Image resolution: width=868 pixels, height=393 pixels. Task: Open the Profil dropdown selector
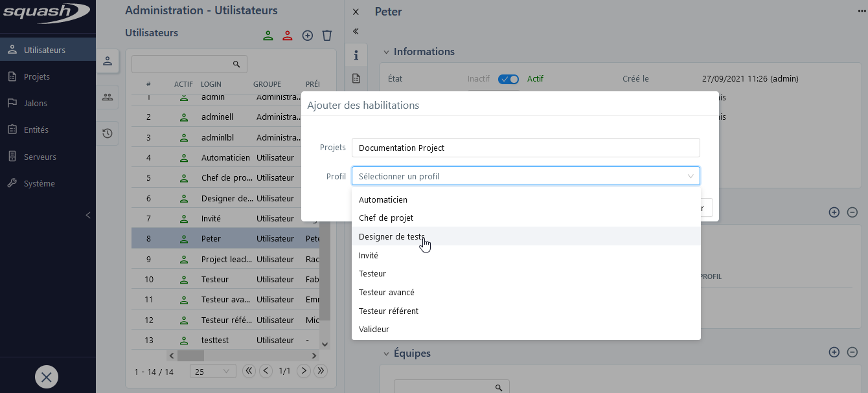(x=525, y=176)
